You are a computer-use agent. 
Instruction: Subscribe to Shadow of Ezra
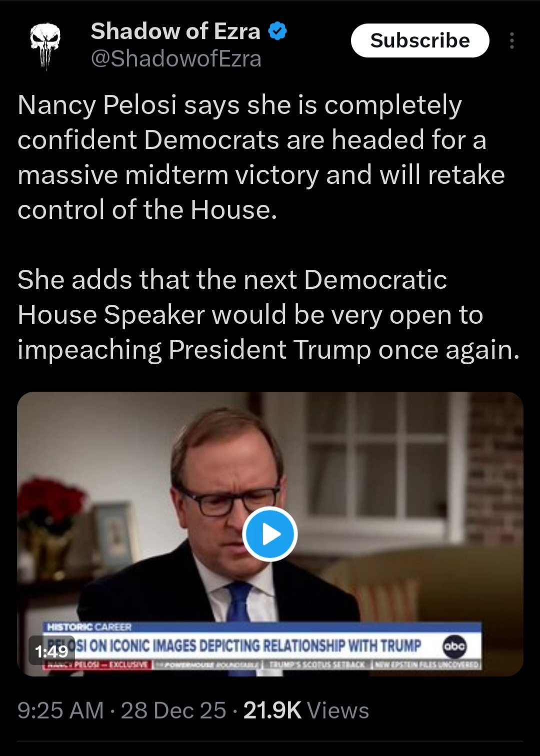tap(420, 40)
